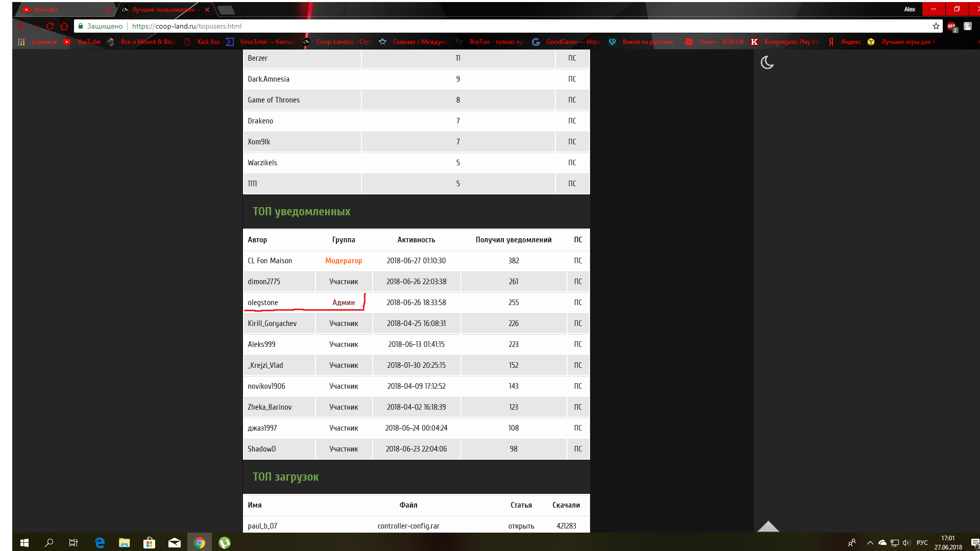
Task: Open the открыть article link for paul_b_07
Action: point(521,526)
